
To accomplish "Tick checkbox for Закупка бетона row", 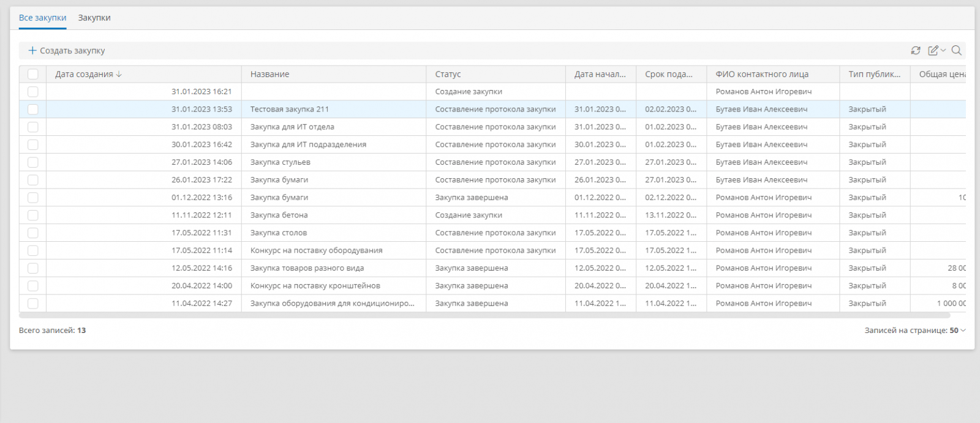I will pos(33,215).
